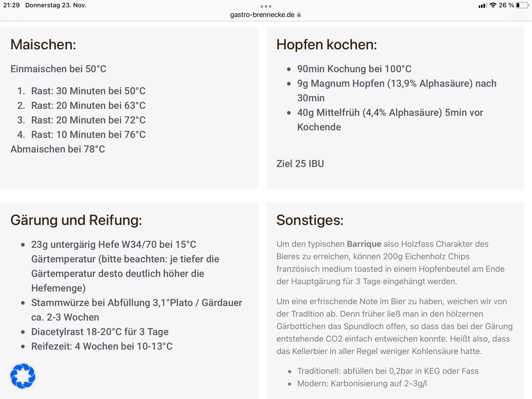
Task: Click the bold word Barrique
Action: (364, 244)
